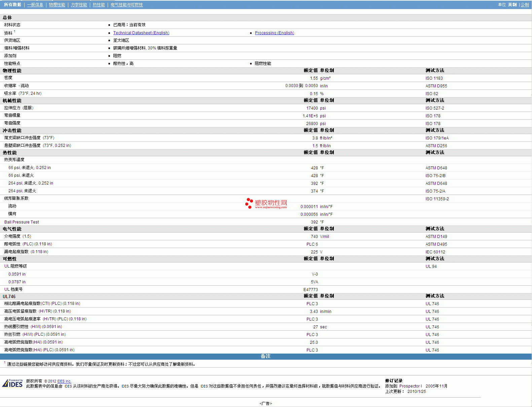Click the ISO 527-2 test method

(435, 108)
